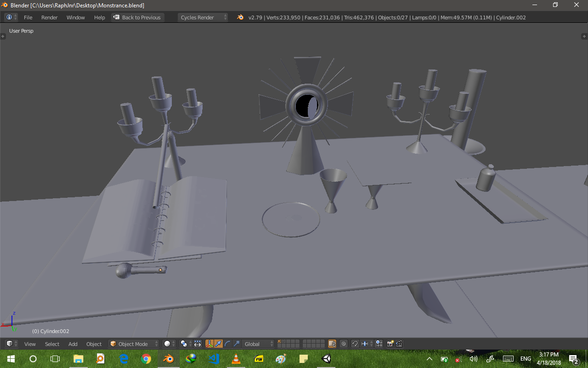Select the translate manipulator icon
The height and width of the screenshot is (368, 588).
(x=218, y=344)
